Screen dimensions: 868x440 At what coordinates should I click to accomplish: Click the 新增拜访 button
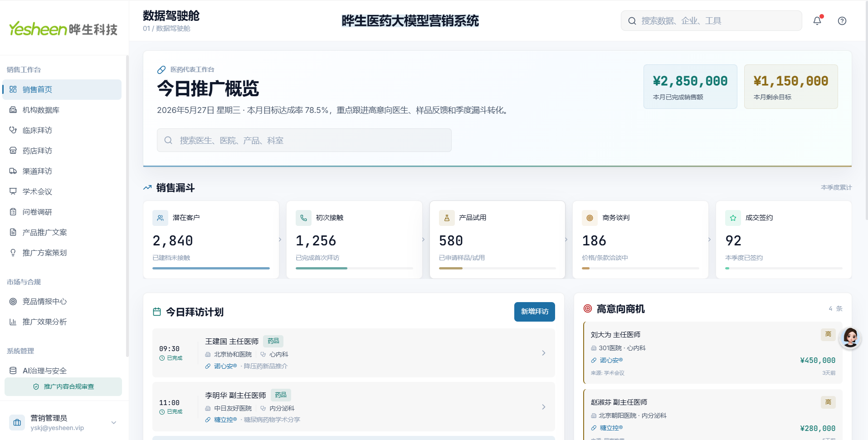[x=534, y=312]
